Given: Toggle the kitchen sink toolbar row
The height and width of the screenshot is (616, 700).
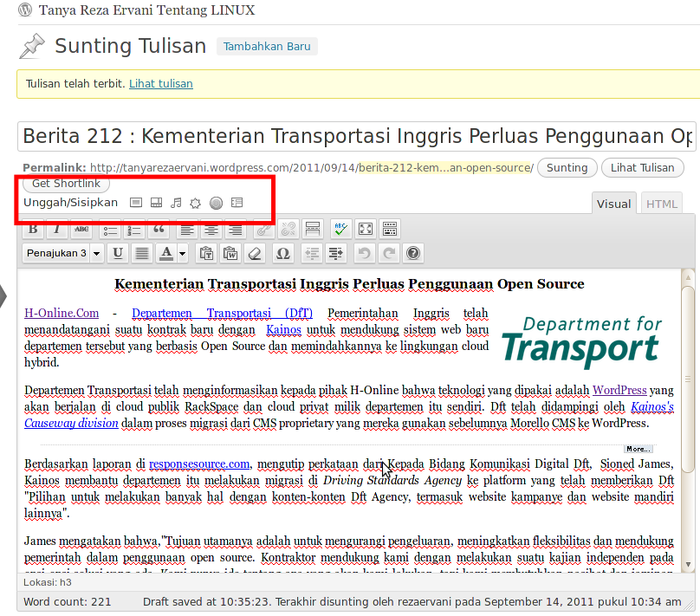Looking at the screenshot, I should point(389,229).
